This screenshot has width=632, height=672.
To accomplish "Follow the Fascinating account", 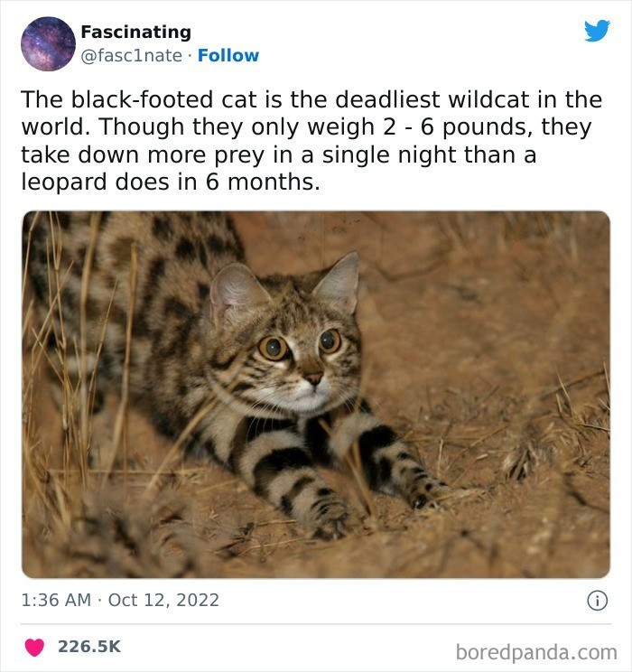I will [x=228, y=56].
